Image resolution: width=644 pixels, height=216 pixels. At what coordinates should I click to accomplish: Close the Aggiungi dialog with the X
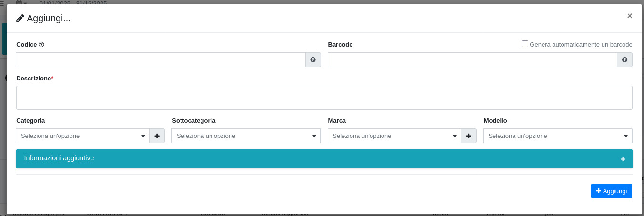tap(630, 16)
